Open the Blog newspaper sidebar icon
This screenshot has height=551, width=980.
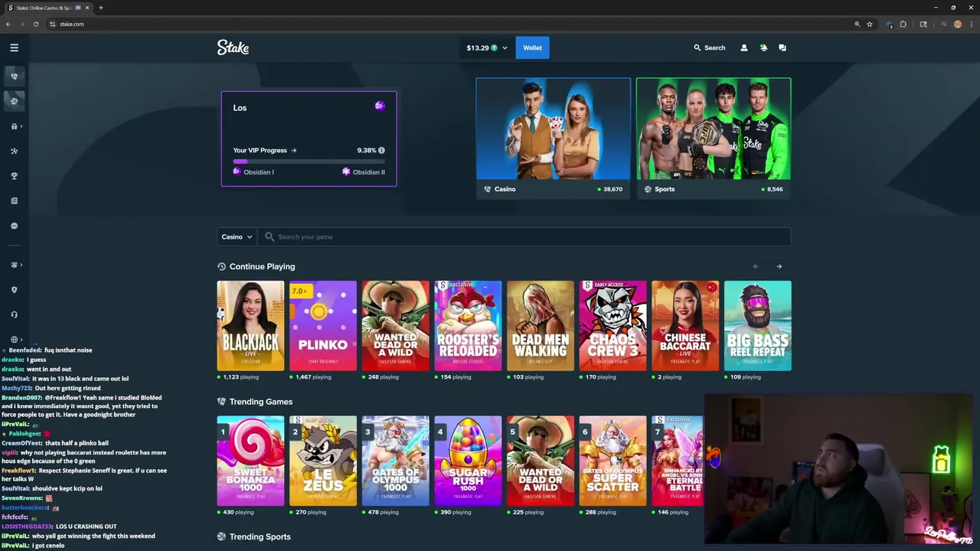pos(14,201)
